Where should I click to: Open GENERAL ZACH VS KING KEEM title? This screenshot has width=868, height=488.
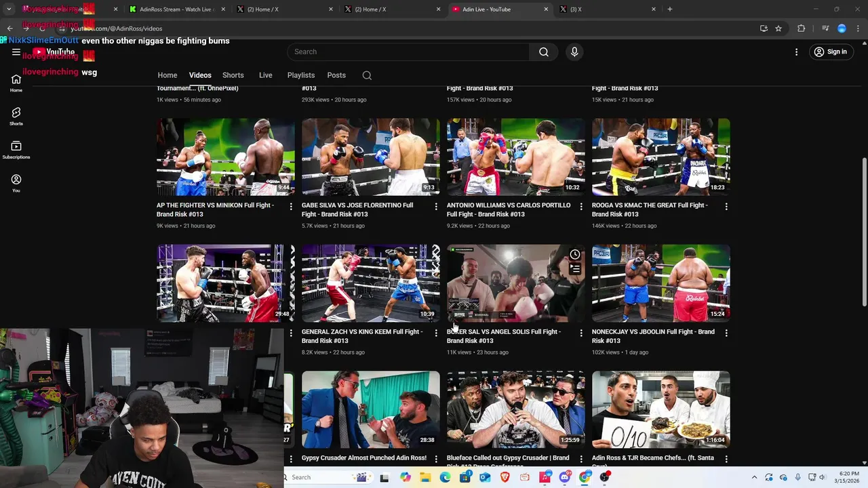pyautogui.click(x=362, y=336)
